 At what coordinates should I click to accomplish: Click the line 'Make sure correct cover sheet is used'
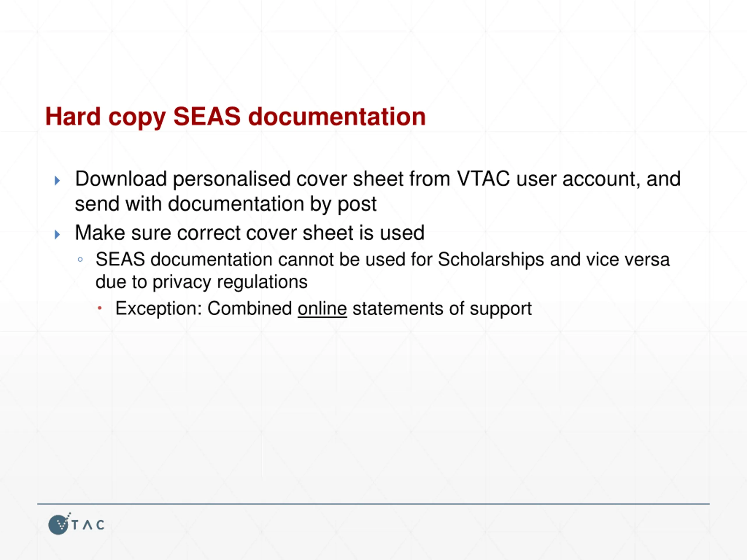pyautogui.click(x=249, y=232)
